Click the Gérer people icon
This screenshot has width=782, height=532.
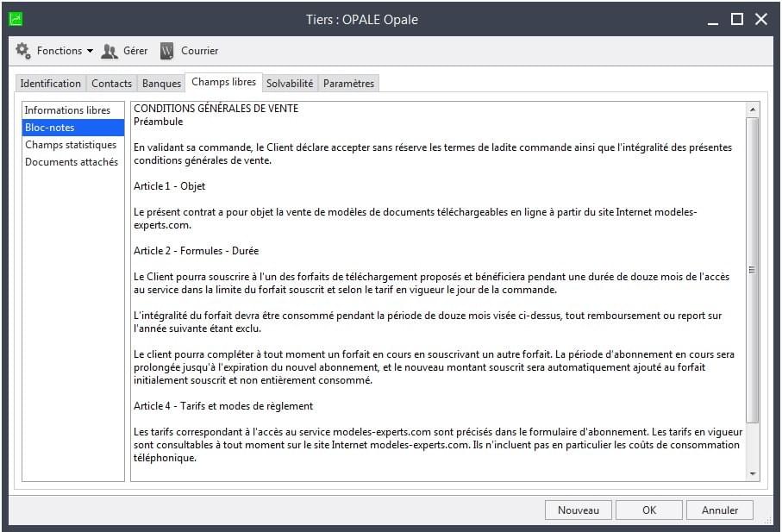(109, 51)
